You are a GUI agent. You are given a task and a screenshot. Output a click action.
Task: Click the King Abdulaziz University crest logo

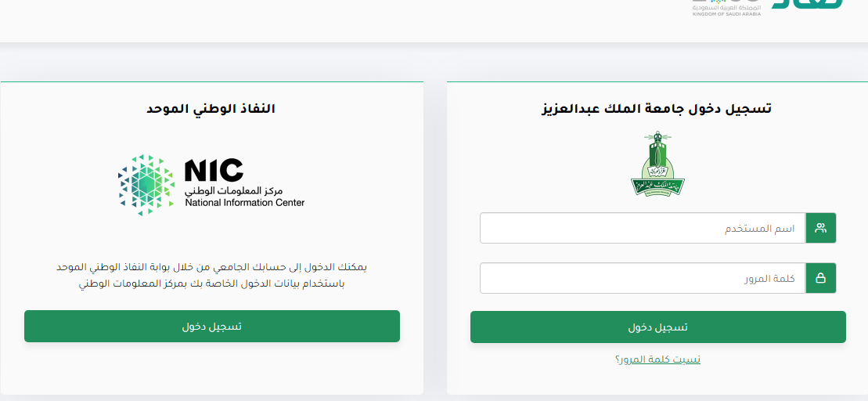[x=657, y=164]
